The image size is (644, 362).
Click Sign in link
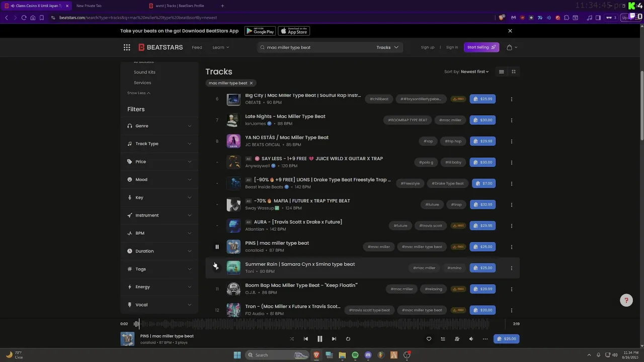pyautogui.click(x=452, y=47)
